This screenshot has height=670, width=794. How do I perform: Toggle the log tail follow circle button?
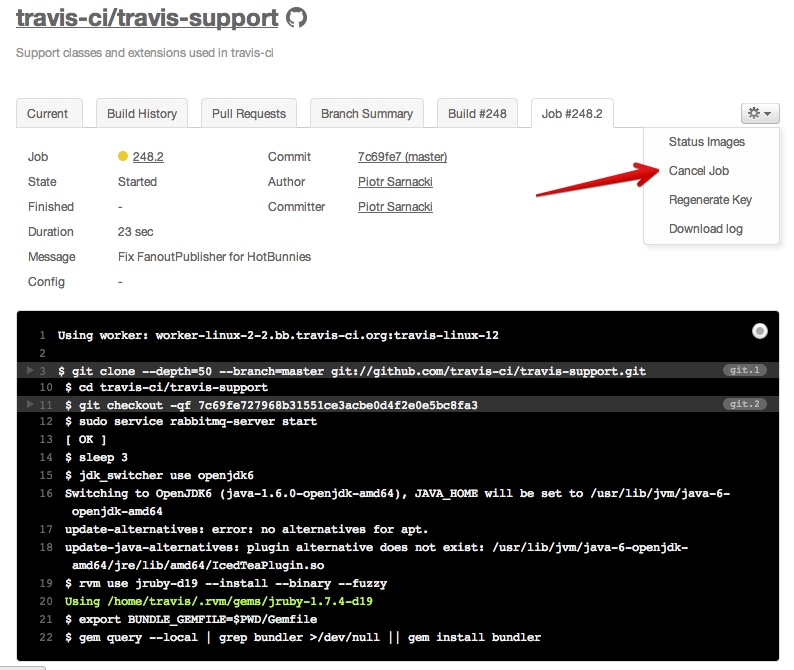tap(760, 331)
